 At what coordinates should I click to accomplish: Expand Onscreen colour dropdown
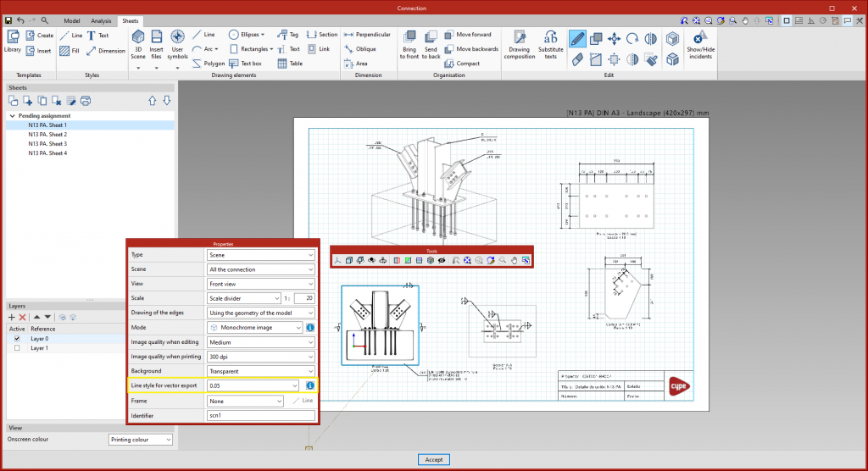click(x=141, y=440)
